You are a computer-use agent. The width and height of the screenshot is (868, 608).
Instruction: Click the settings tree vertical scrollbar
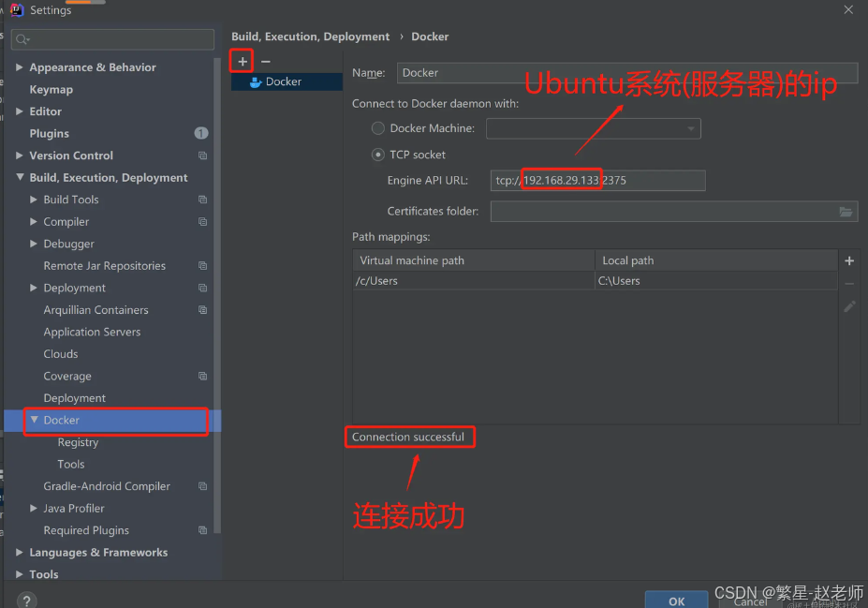[217, 296]
